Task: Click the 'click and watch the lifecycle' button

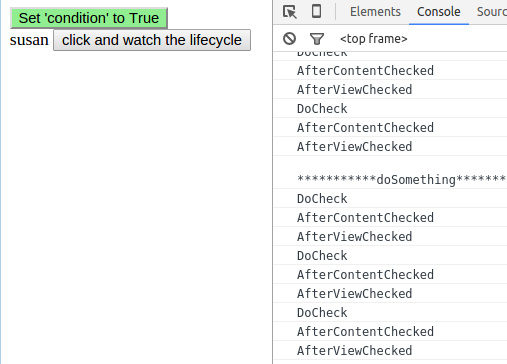Action: [152, 40]
